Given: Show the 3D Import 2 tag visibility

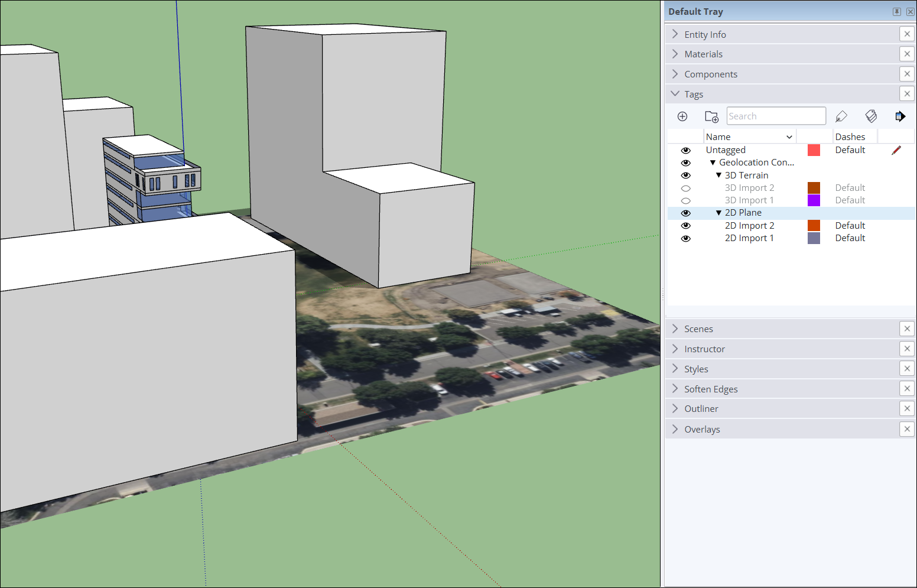Looking at the screenshot, I should (x=685, y=187).
